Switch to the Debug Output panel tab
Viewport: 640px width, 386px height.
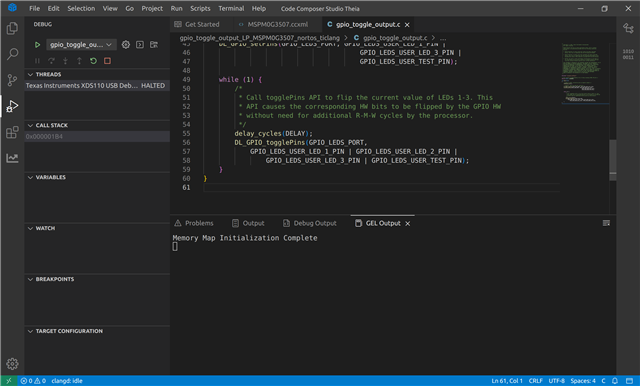(310, 223)
